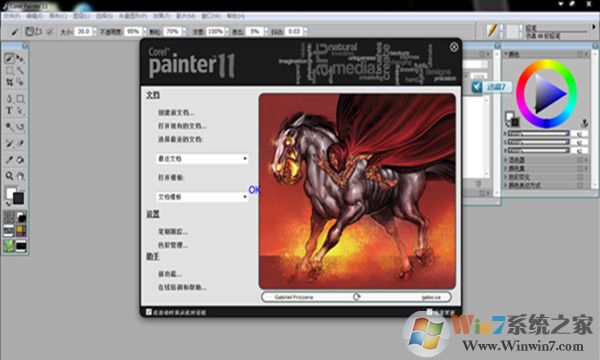This screenshot has width=600, height=360.
Task: Click the B color slider in the Colors panel
Action: click(x=539, y=150)
